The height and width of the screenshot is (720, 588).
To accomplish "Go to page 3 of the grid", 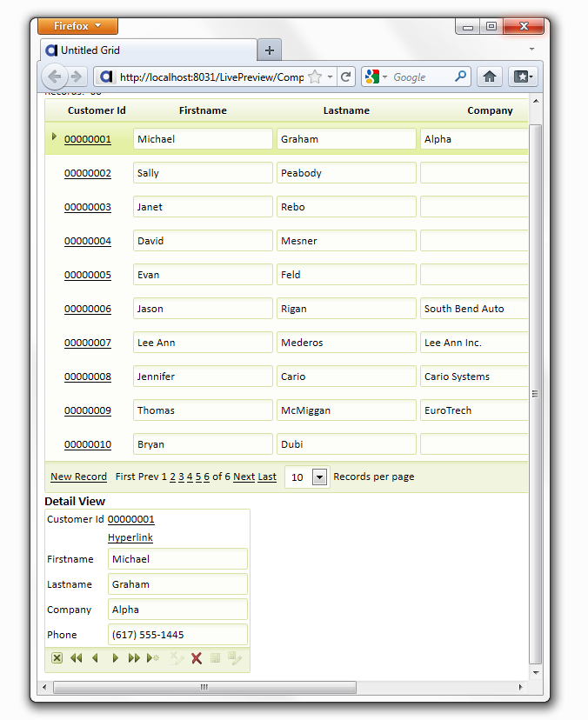I will (182, 477).
